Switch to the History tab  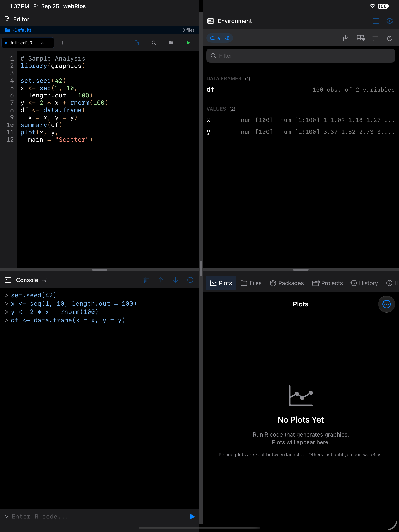[x=364, y=283]
